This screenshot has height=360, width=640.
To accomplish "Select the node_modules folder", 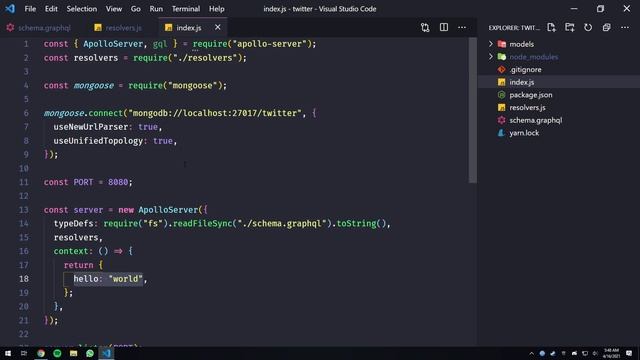I will pos(533,57).
